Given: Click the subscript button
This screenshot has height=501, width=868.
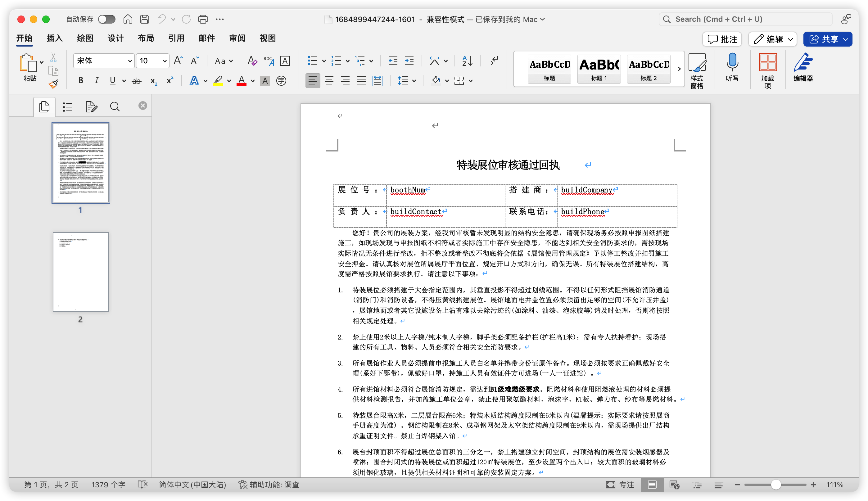Looking at the screenshot, I should [153, 81].
